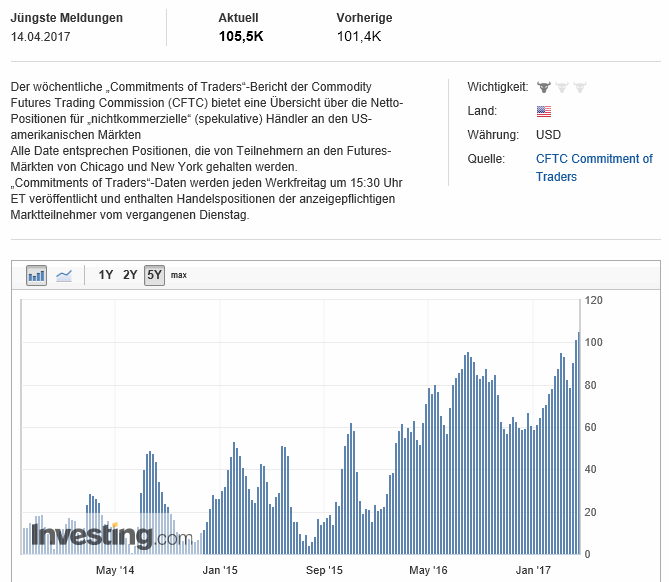Viewport: 669px width, 582px height.
Task: Click the 40 y-axis label
Action: coord(590,469)
